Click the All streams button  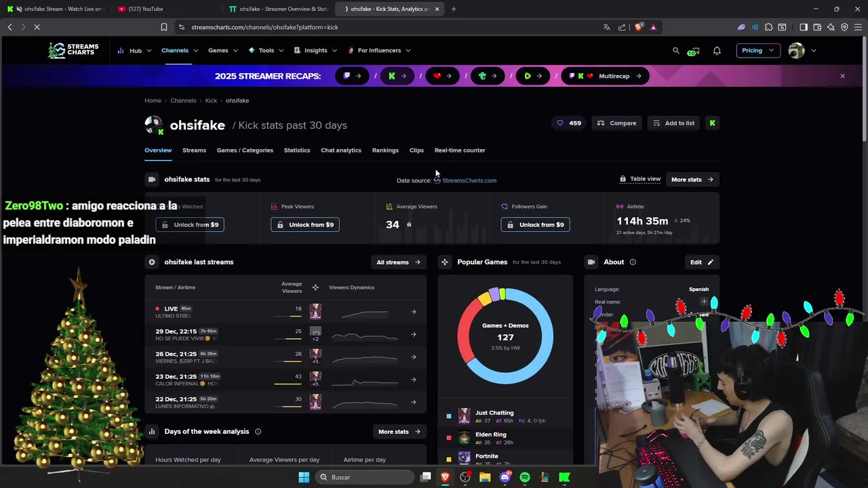click(399, 262)
